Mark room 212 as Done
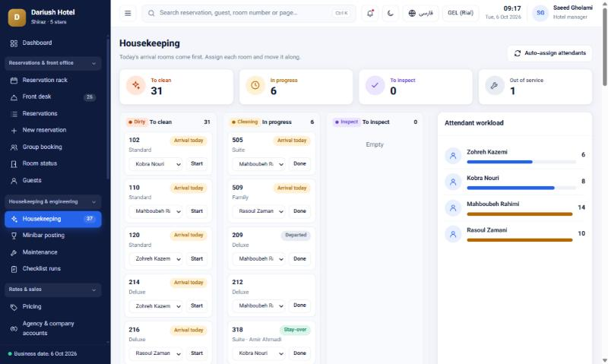Viewport: 608px width, 364px height. point(299,305)
